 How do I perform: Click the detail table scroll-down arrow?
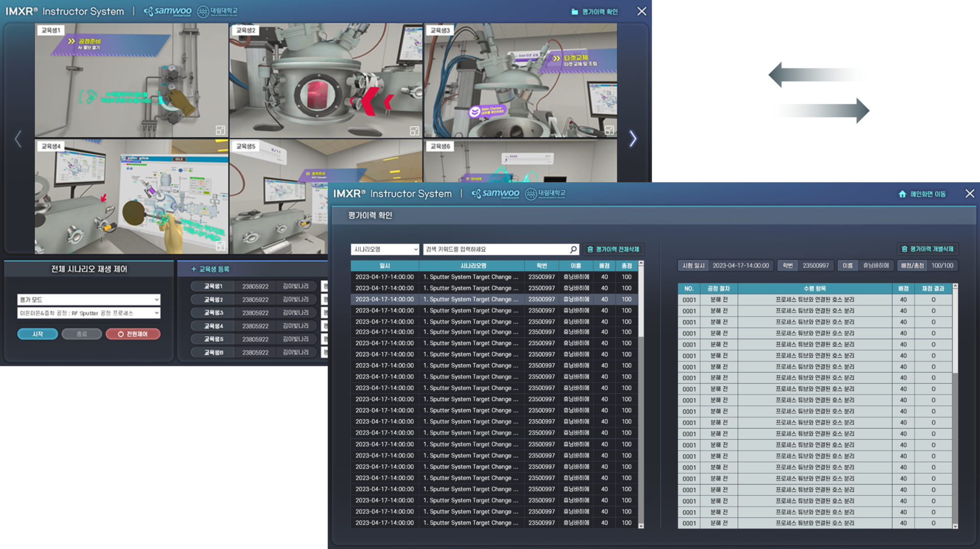tap(955, 526)
